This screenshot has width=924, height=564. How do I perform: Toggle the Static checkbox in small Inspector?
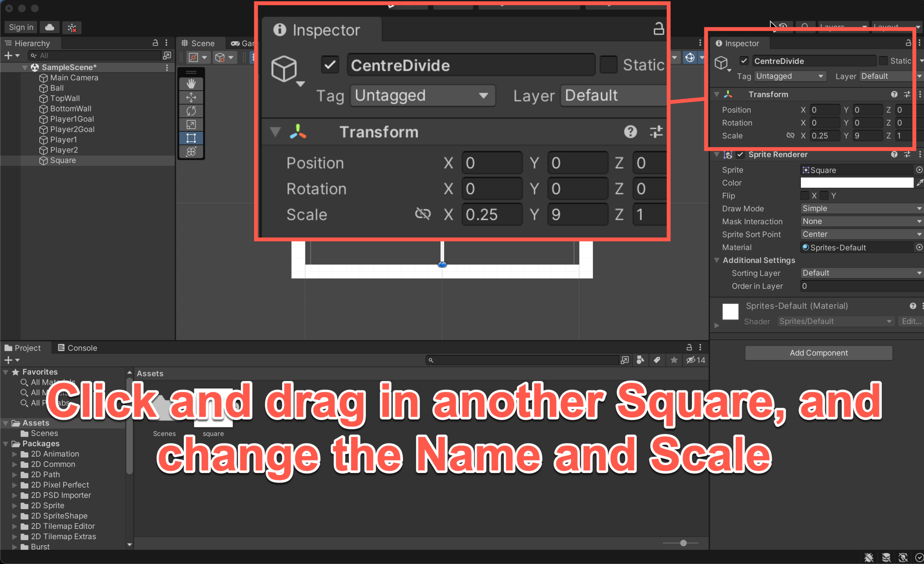tap(883, 61)
